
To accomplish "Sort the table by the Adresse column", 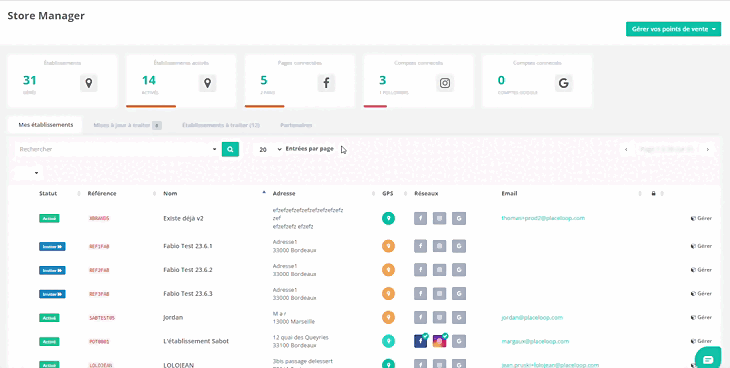I will (284, 193).
